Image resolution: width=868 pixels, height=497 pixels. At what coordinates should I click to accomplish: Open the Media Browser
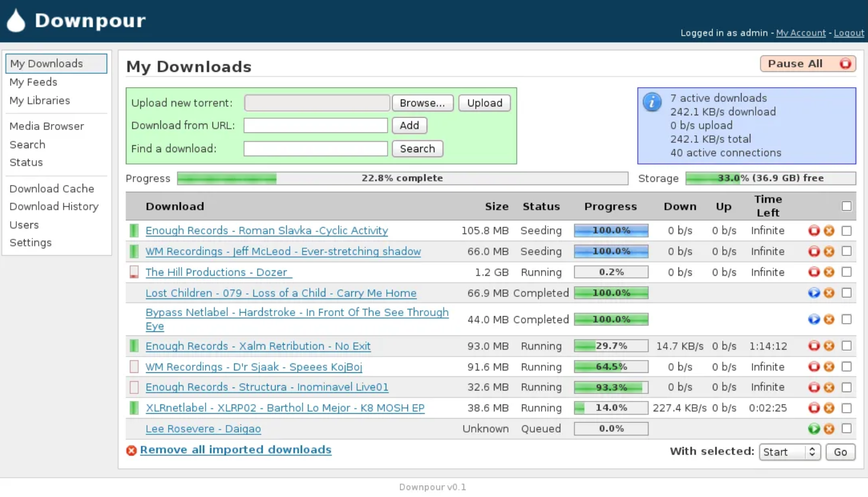pos(47,126)
